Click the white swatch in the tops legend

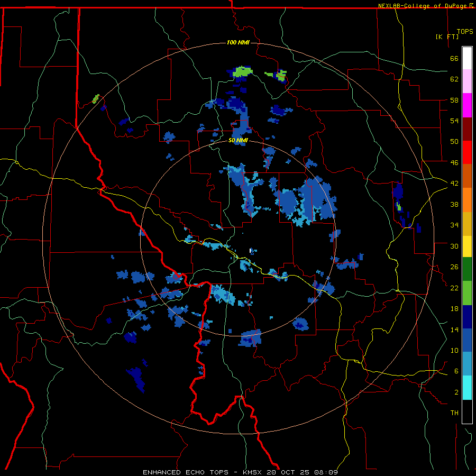(467, 58)
